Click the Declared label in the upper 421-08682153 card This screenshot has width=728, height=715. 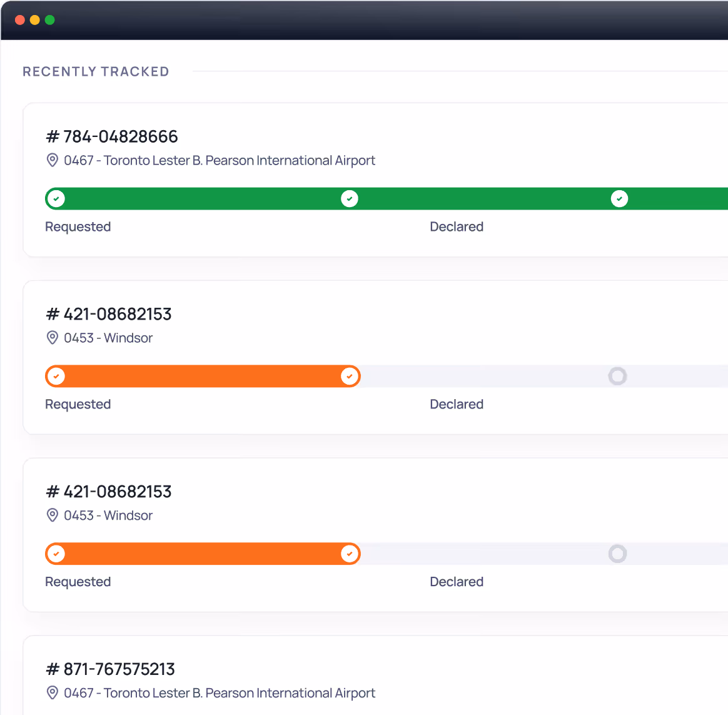tap(457, 404)
